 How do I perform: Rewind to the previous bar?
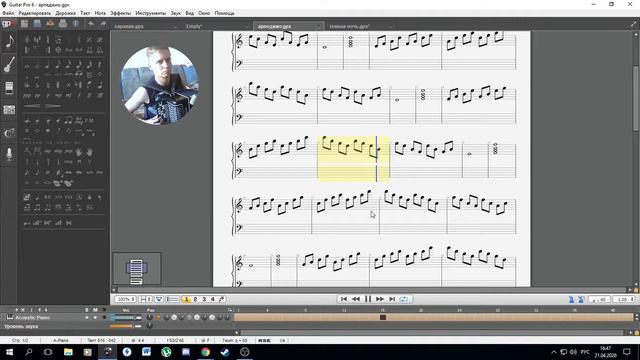[356, 299]
